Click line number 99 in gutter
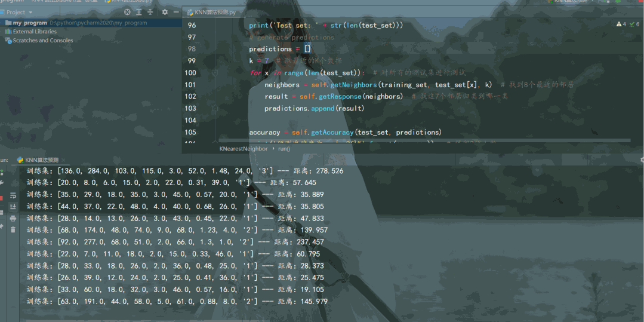 click(192, 60)
